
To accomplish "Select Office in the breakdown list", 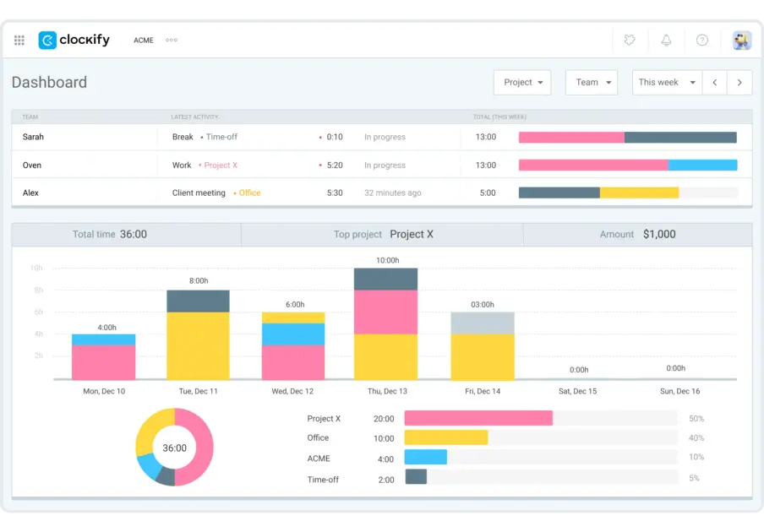I will 318,437.
